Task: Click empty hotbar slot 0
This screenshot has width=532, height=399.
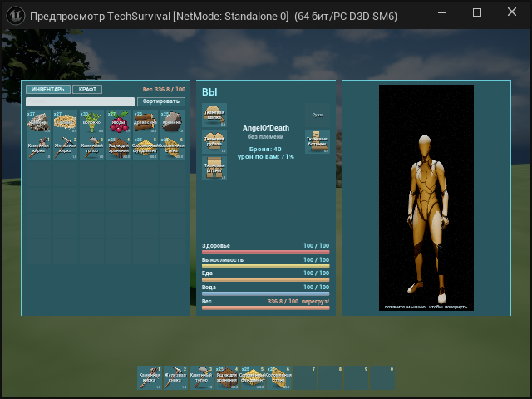Action: [382, 377]
